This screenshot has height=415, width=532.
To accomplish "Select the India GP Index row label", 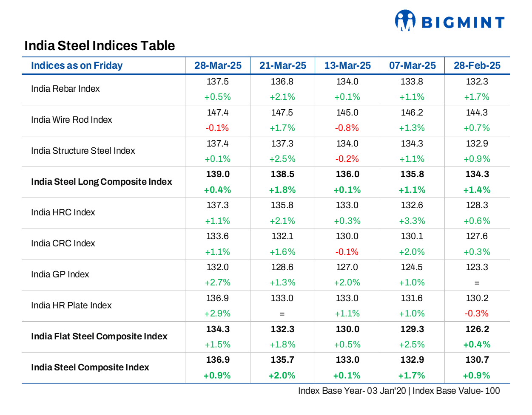I will point(60,274).
